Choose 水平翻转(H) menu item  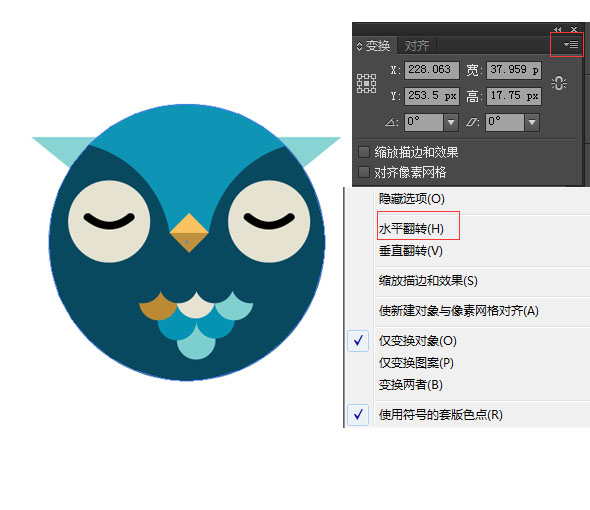(411, 228)
